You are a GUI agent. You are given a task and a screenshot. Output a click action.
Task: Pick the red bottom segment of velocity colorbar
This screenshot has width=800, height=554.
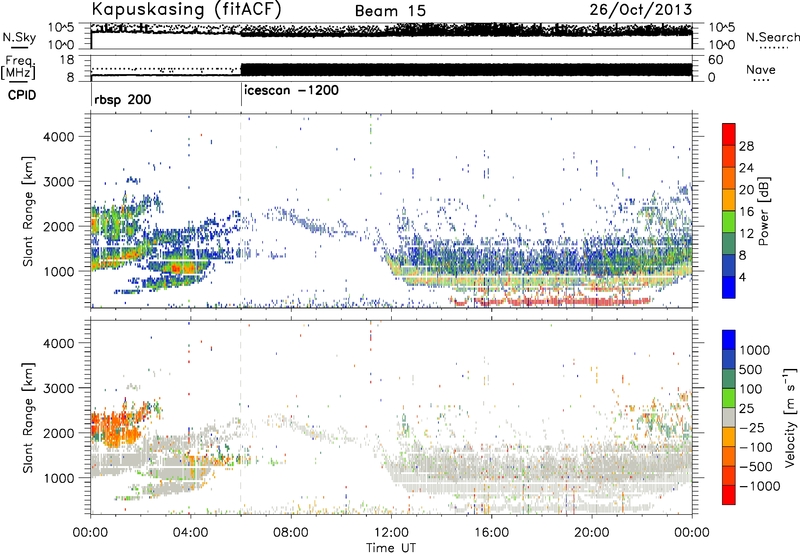(x=729, y=495)
